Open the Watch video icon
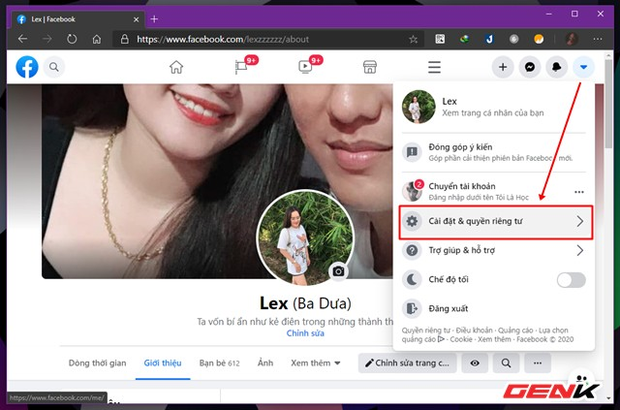Image resolution: width=620 pixels, height=410 pixels. point(305,67)
